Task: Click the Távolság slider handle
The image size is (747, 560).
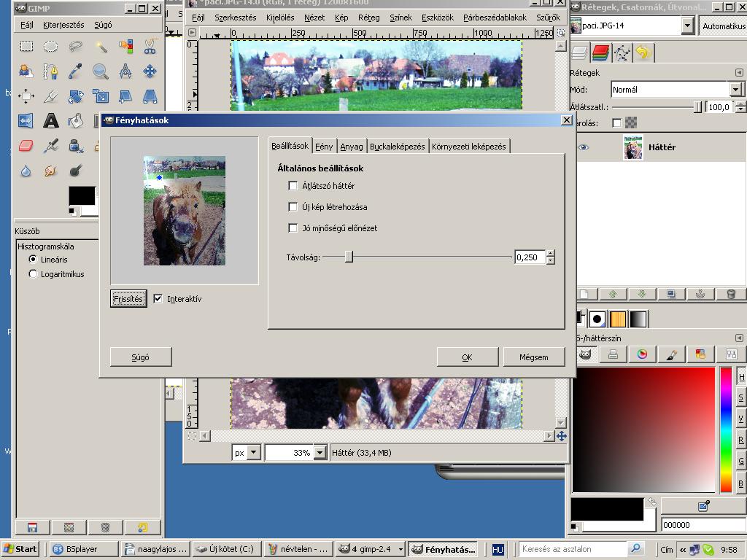Action: tap(349, 257)
